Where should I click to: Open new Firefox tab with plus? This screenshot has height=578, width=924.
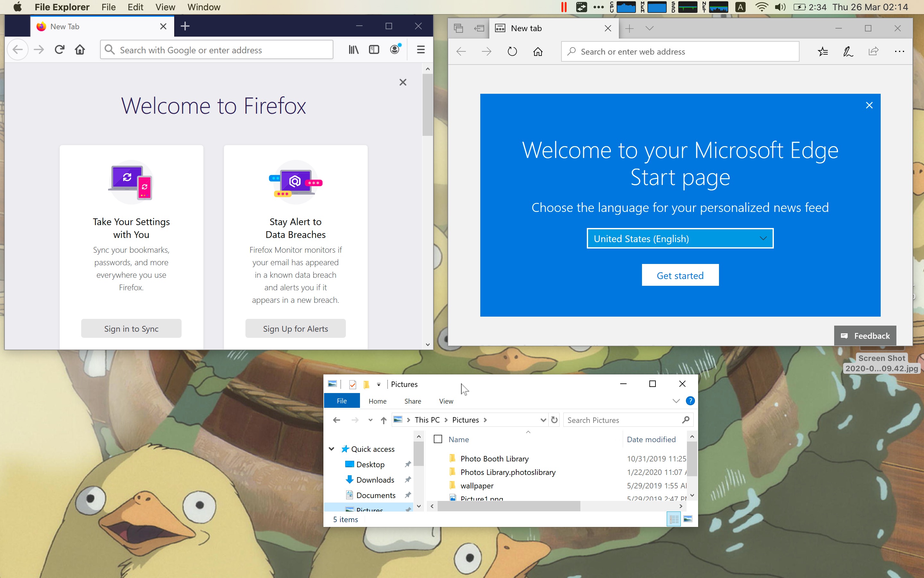click(x=185, y=26)
